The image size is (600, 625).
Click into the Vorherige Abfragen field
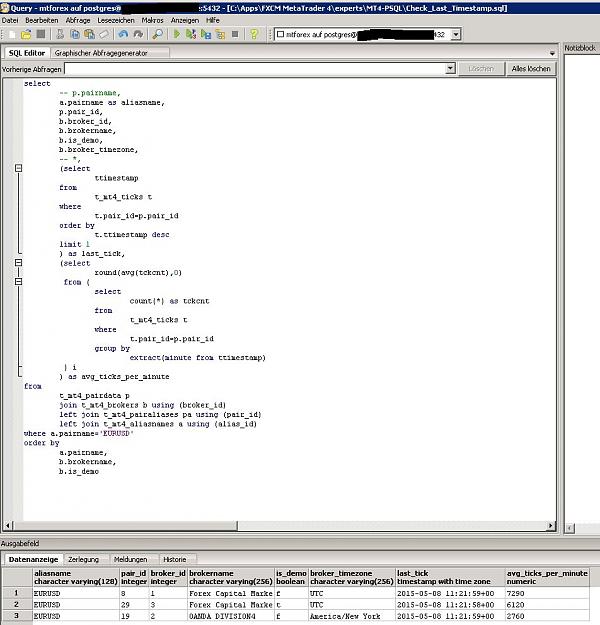tap(255, 69)
